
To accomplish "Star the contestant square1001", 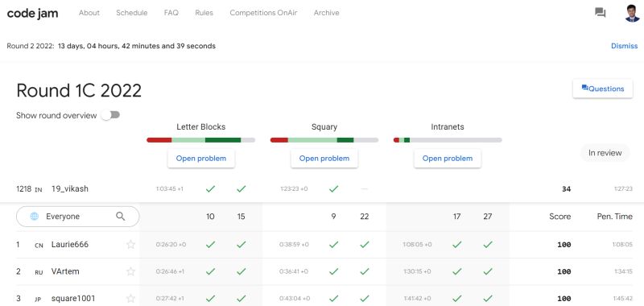I will click(130, 298).
